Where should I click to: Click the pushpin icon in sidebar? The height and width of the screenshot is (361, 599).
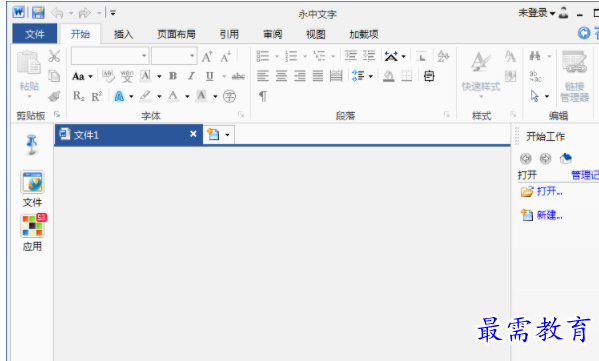click(32, 145)
